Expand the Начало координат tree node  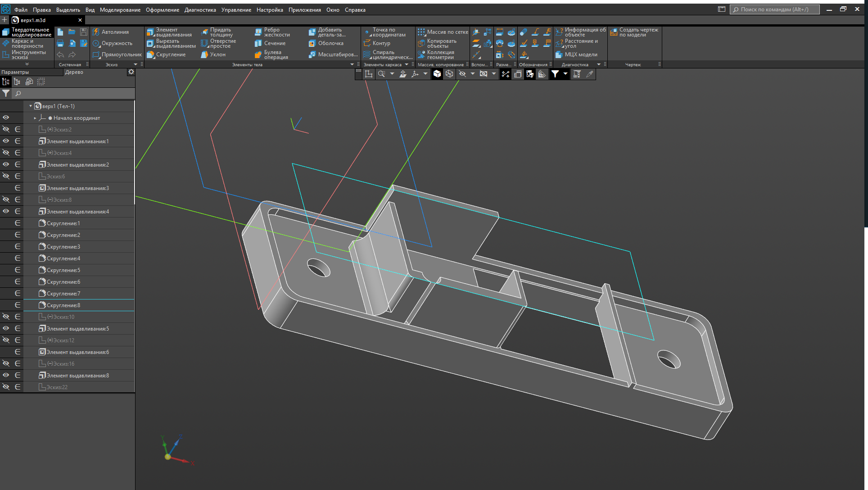click(35, 118)
